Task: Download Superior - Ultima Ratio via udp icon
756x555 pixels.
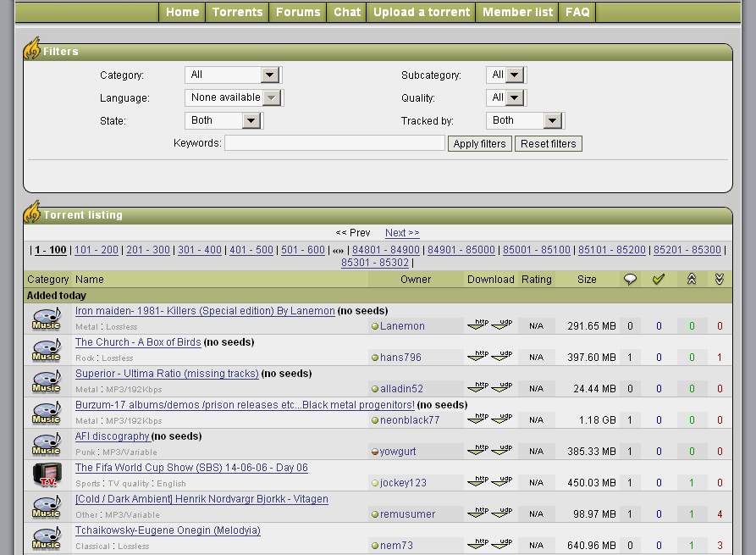Action: pyautogui.click(x=502, y=387)
